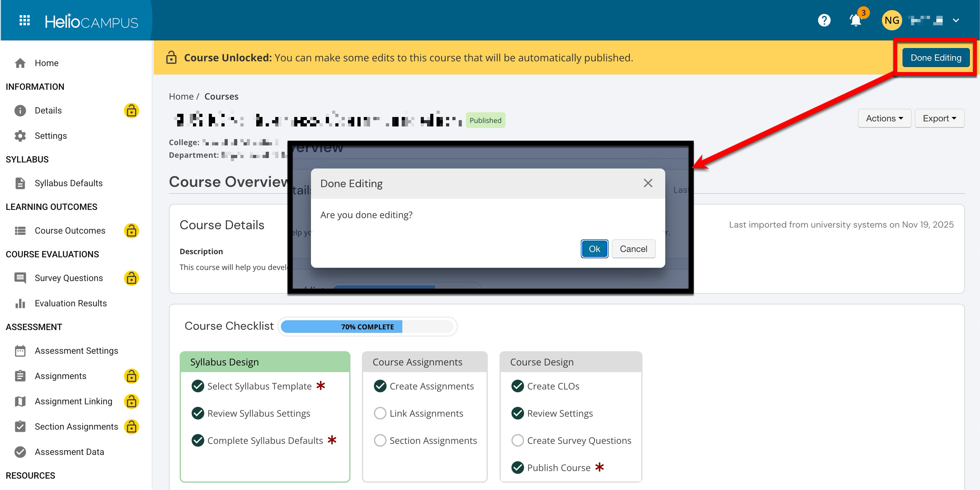Click the lock icon next to Assignment Linking

[131, 401]
